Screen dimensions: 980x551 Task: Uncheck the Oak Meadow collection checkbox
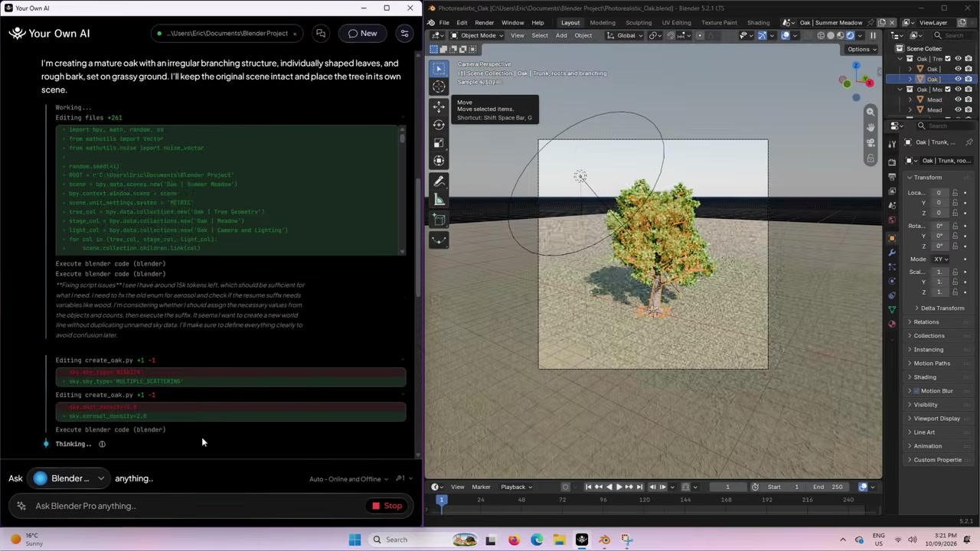tap(948, 90)
